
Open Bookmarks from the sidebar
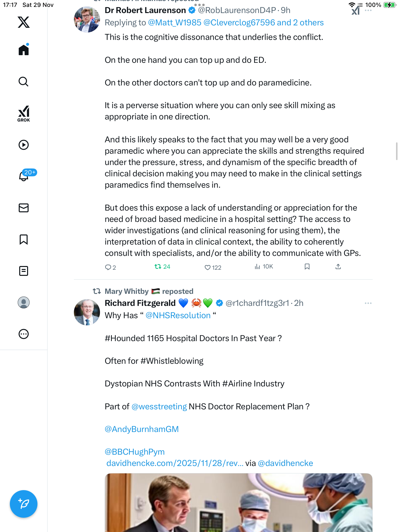click(x=24, y=239)
